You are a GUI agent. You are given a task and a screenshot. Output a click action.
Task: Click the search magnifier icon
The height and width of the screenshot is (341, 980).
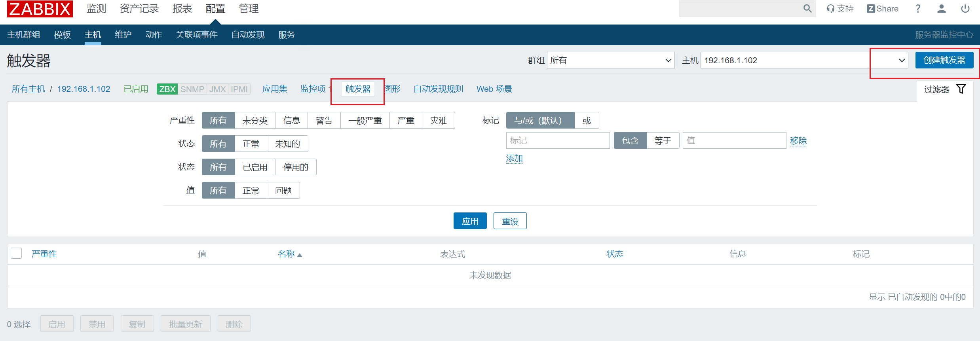[807, 8]
